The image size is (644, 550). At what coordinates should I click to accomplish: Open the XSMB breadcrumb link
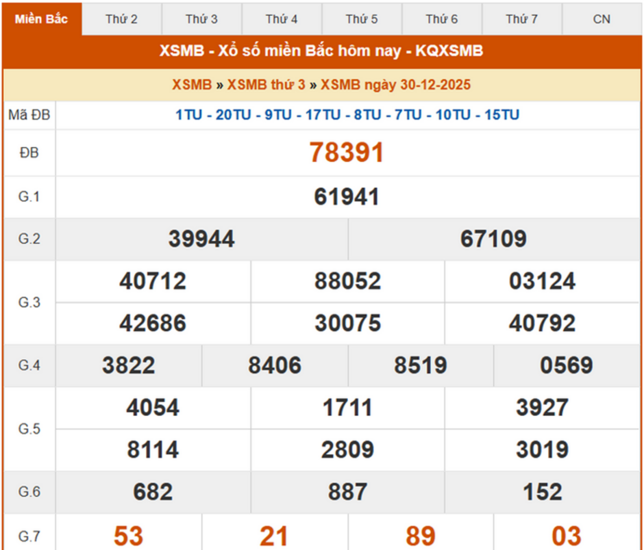tap(192, 85)
